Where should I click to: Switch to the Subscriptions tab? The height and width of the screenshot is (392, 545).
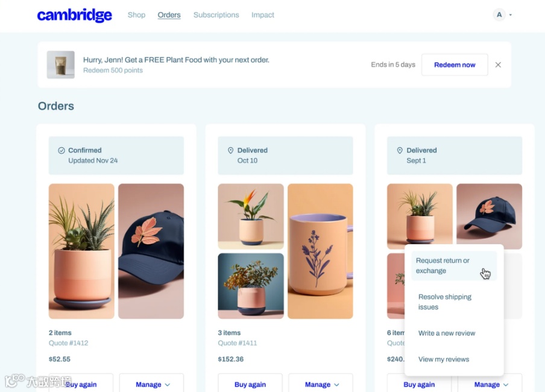pos(216,15)
